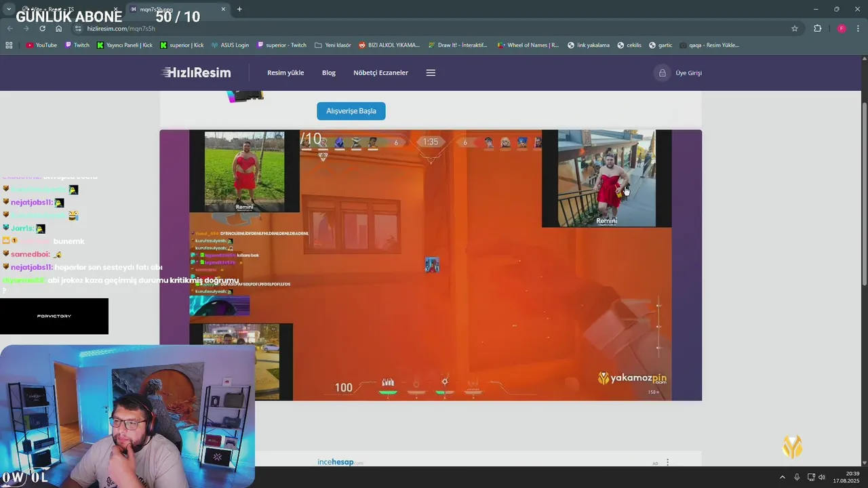This screenshot has width=868, height=488.
Task: Expand the hamburger menu on HızlıResim
Action: pyautogui.click(x=431, y=73)
